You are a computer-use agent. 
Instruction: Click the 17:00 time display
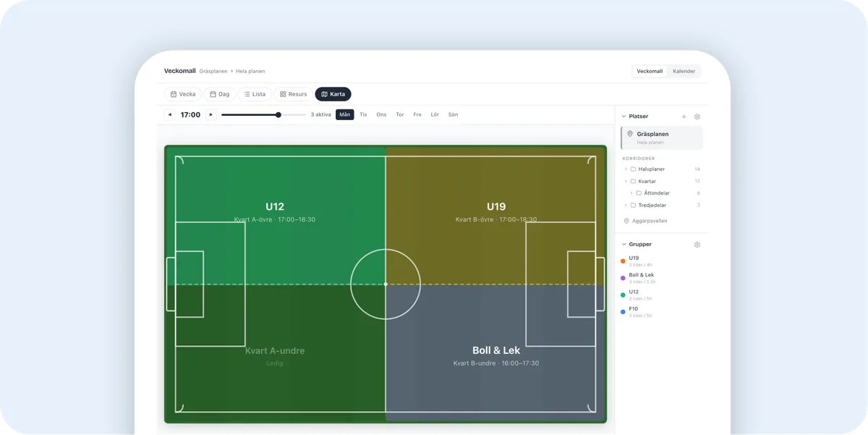tap(190, 114)
